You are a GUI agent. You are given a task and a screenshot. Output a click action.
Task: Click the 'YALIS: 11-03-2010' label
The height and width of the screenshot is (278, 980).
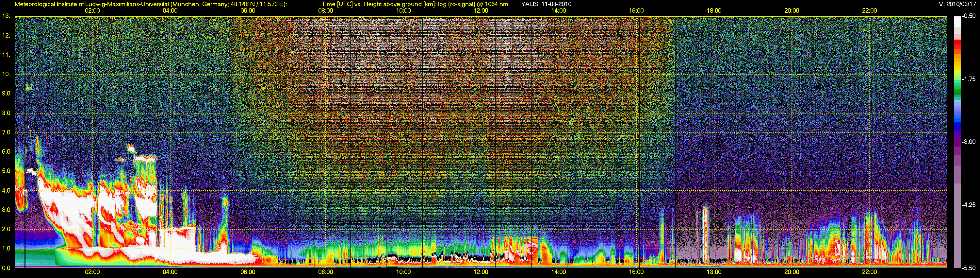pos(546,4)
